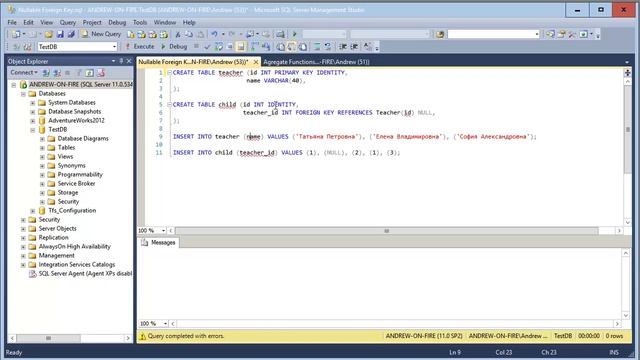Click the Object Explorer horizontal scrollbar thumb

(48, 338)
